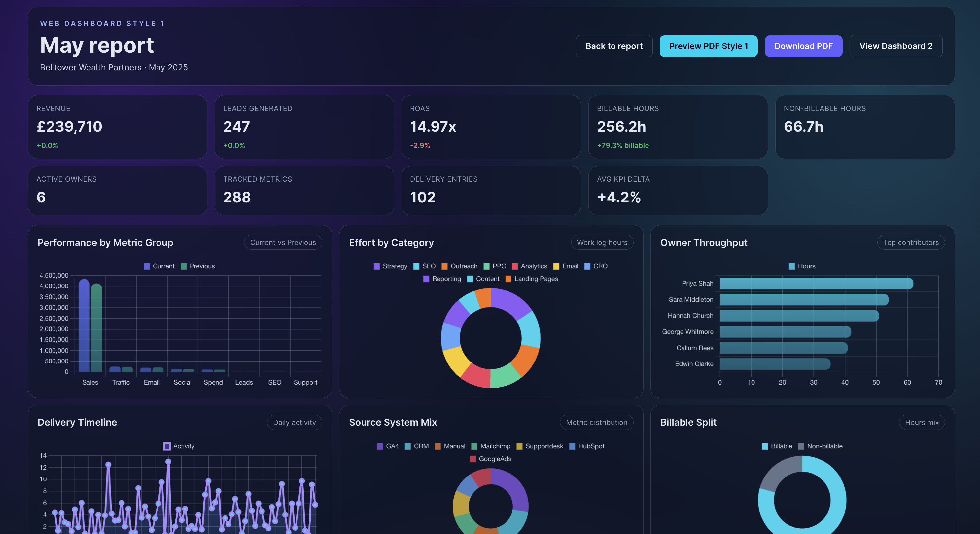
Task: Switch to View Dashboard 2
Action: pyautogui.click(x=895, y=46)
